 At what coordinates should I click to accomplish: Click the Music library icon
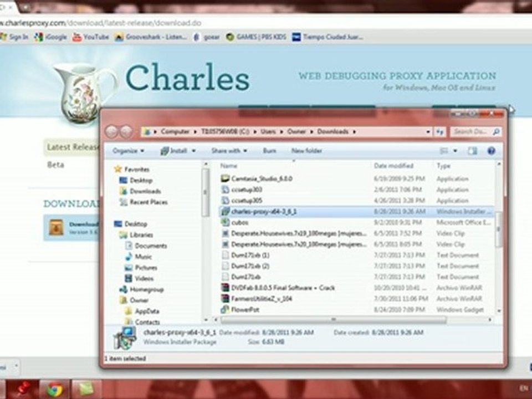click(129, 257)
